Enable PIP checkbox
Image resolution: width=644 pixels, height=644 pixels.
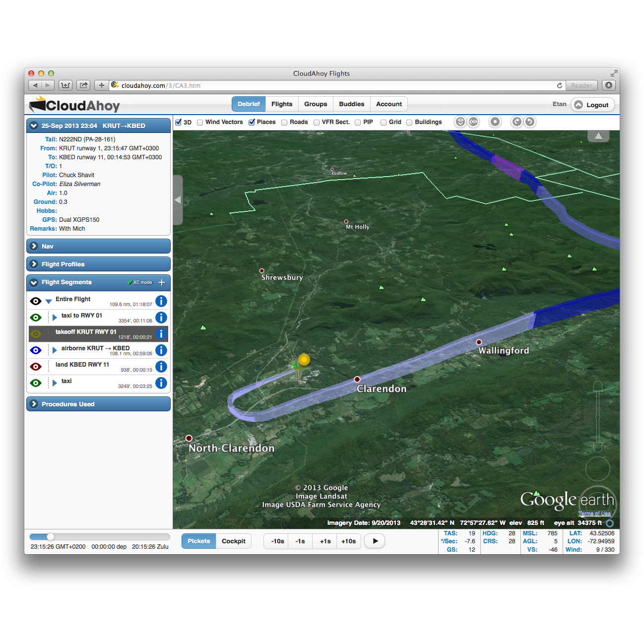tap(358, 122)
